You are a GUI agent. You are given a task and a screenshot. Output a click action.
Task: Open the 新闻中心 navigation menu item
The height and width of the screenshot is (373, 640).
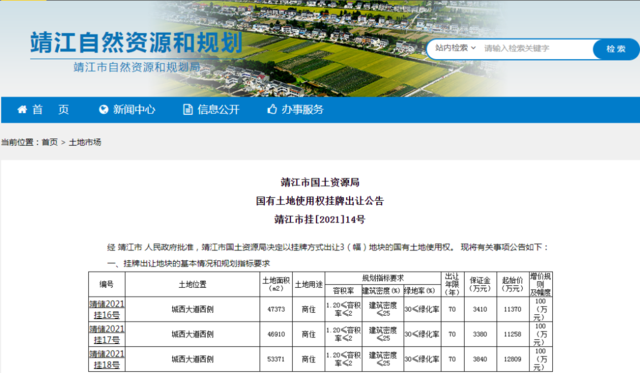(x=134, y=109)
